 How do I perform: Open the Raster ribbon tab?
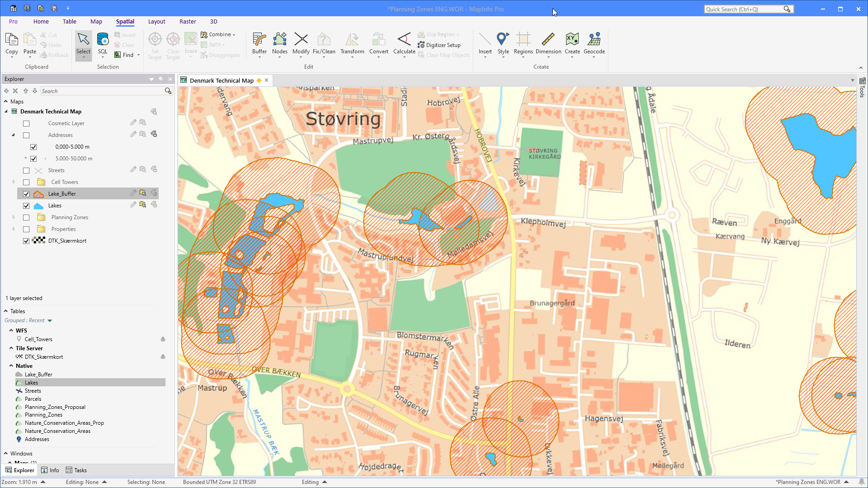[188, 21]
